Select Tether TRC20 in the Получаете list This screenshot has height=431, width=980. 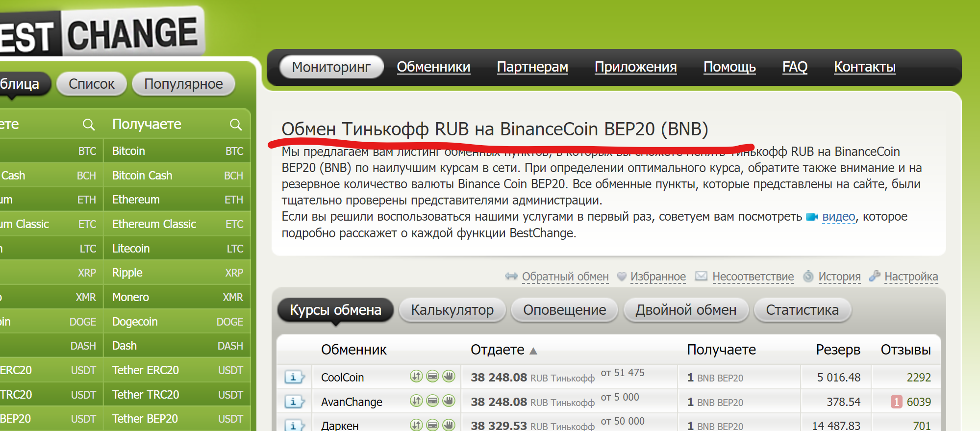coord(177,395)
